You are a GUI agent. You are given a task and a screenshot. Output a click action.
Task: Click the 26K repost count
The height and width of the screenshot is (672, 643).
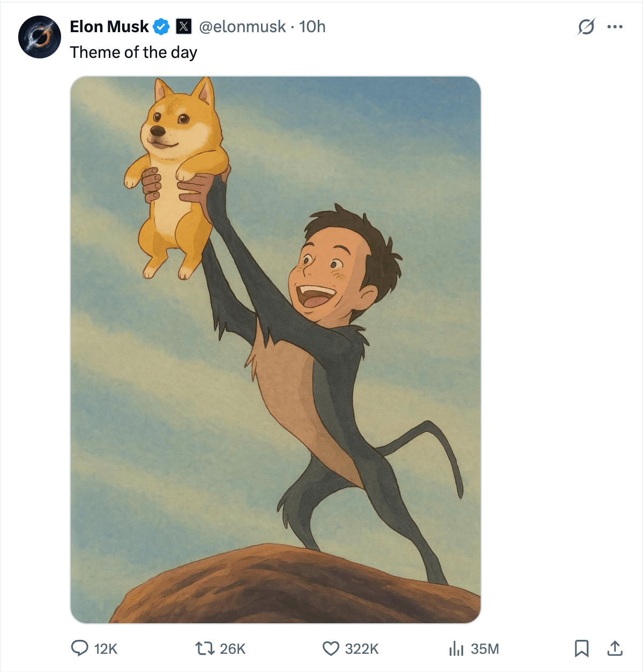(233, 649)
